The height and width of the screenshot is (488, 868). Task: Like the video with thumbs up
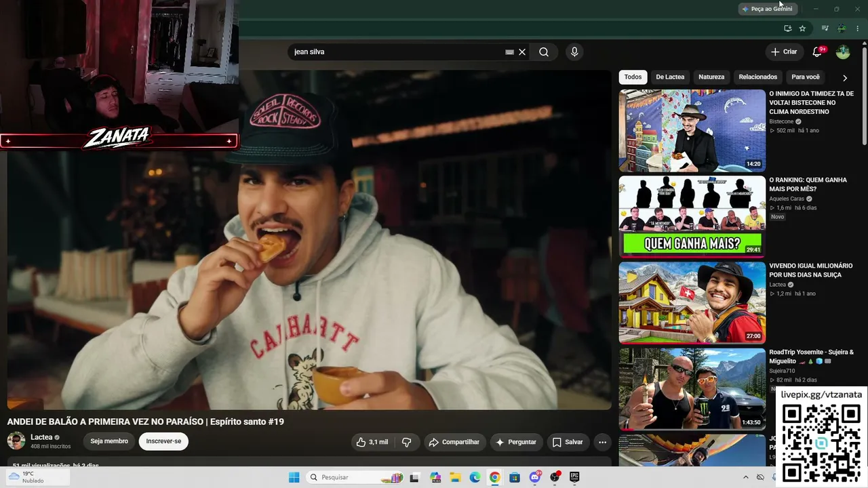[x=372, y=442]
